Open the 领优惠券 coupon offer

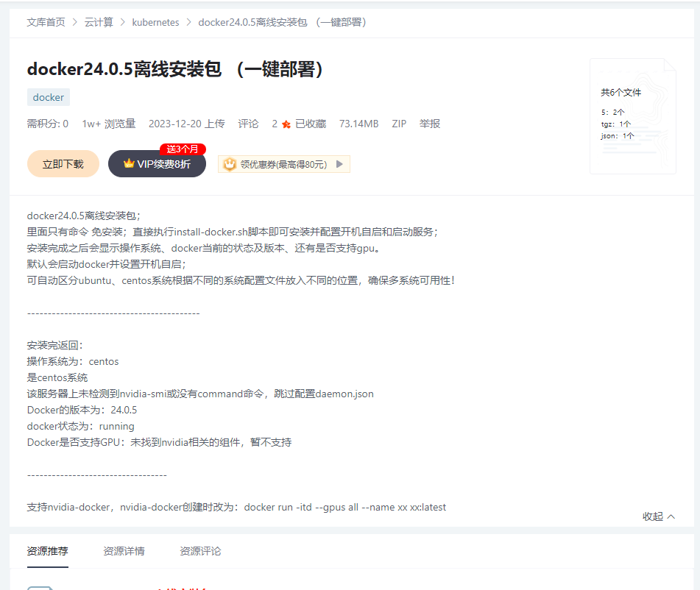click(x=283, y=164)
